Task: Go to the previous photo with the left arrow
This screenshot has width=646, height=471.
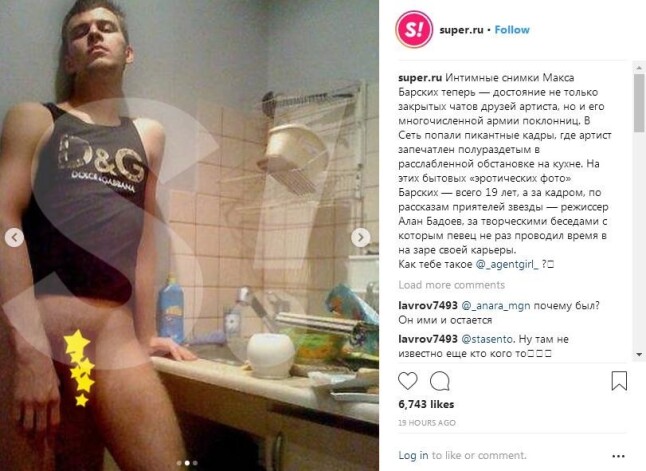Action: 14,238
